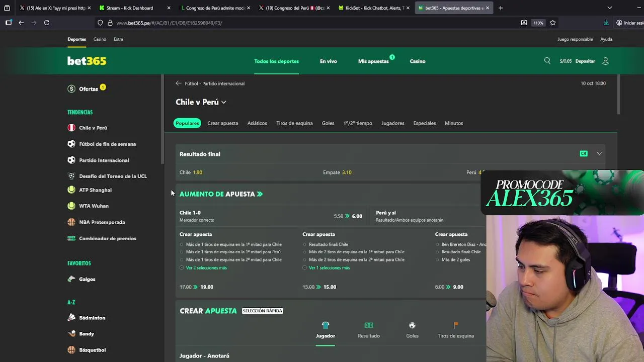The width and height of the screenshot is (644, 362).
Task: Switch to the Crear apuesta tab
Action: (x=222, y=123)
